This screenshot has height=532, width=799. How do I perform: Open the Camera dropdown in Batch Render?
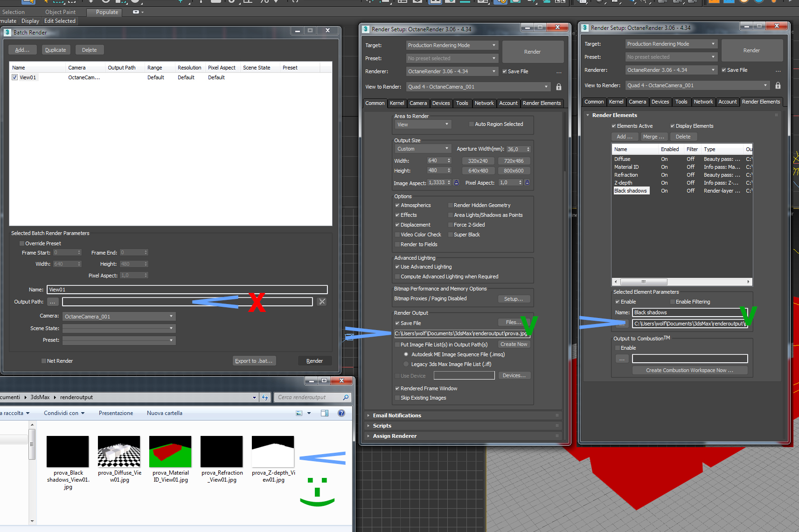(119, 316)
